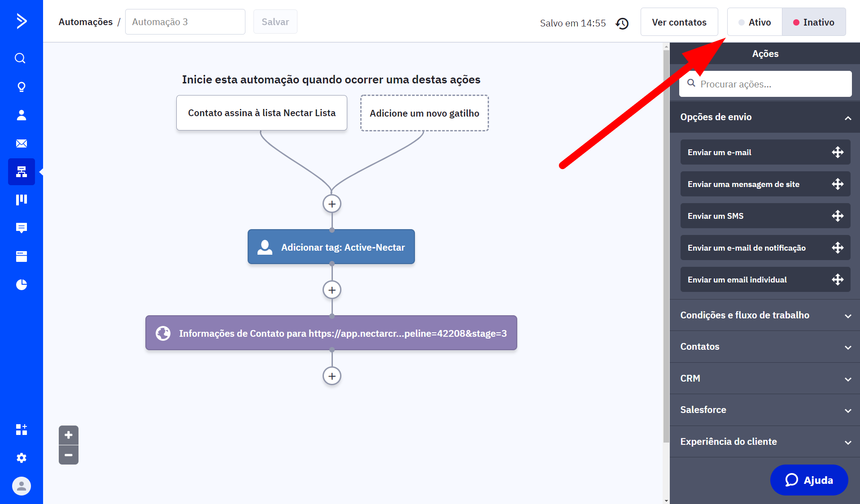Zoom in the automation canvas
Screen dimensions: 860x504
point(69,435)
